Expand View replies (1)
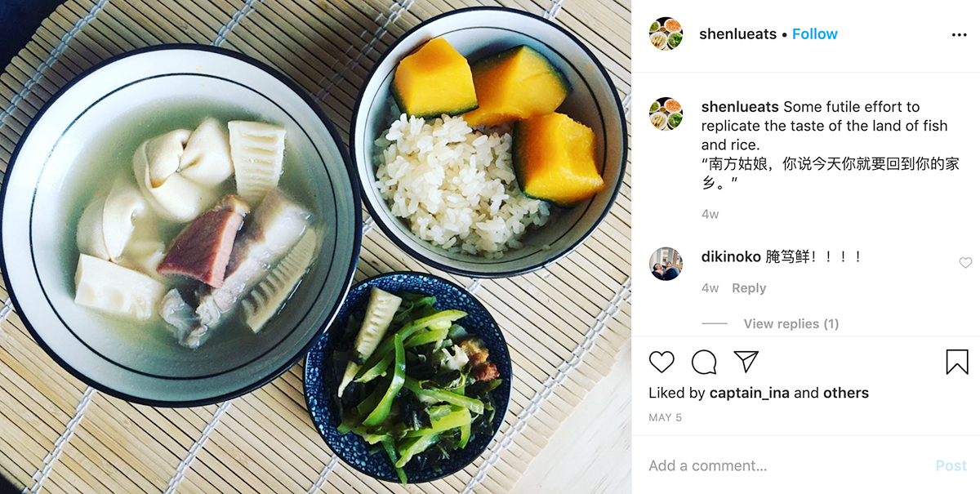980x494 pixels. click(791, 324)
